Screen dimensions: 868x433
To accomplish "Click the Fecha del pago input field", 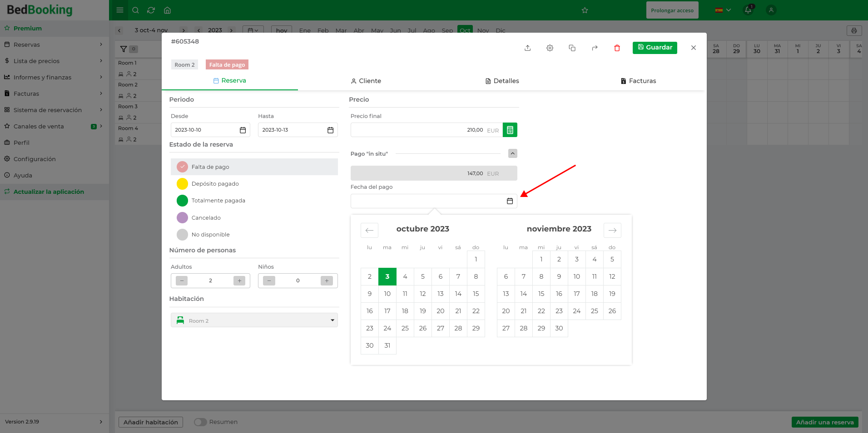I will 434,201.
